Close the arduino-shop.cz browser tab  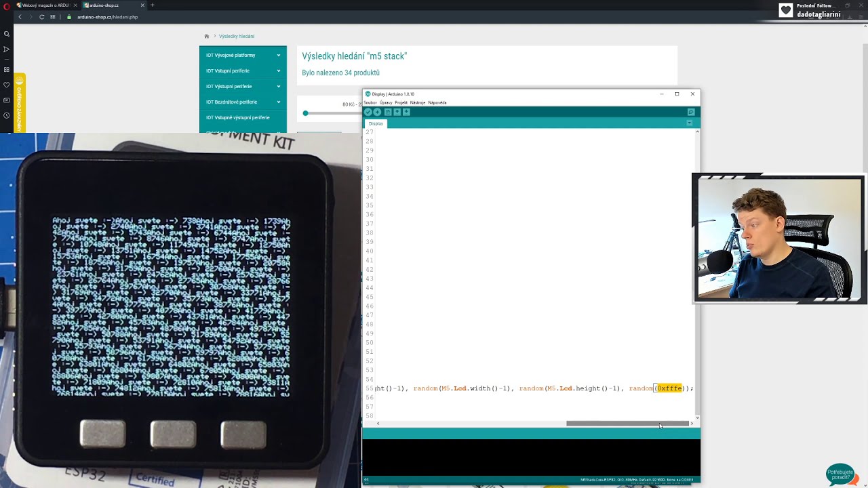click(142, 5)
